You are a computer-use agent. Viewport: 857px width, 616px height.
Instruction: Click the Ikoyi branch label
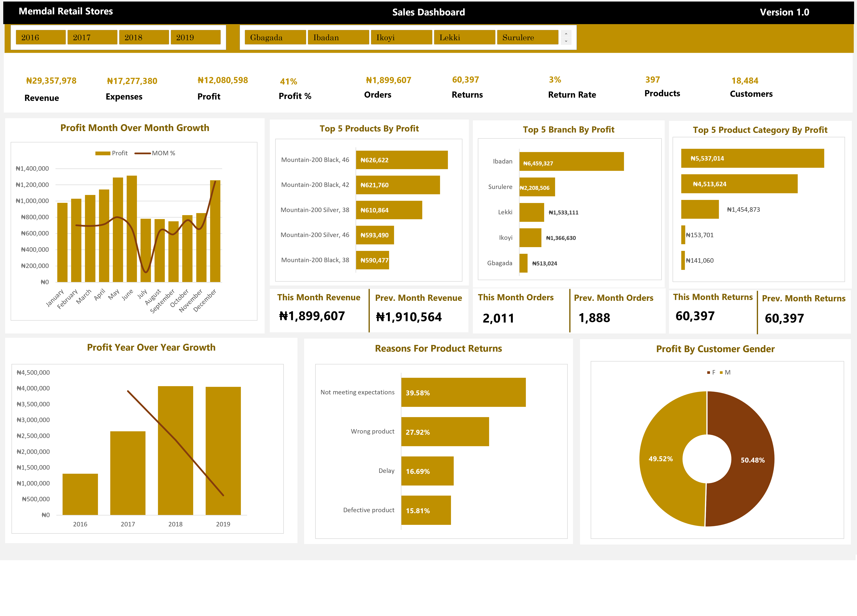click(506, 238)
